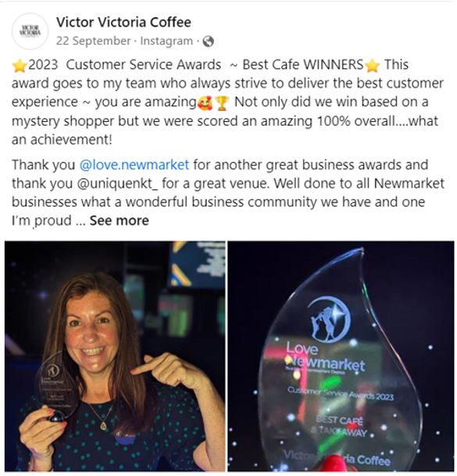Open the 22 September timestamp link

coord(94,41)
